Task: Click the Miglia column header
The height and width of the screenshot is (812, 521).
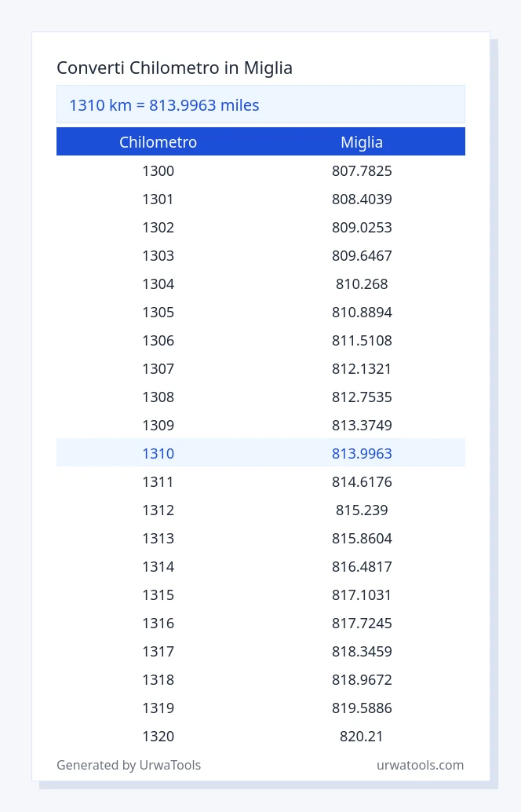Action: click(362, 142)
